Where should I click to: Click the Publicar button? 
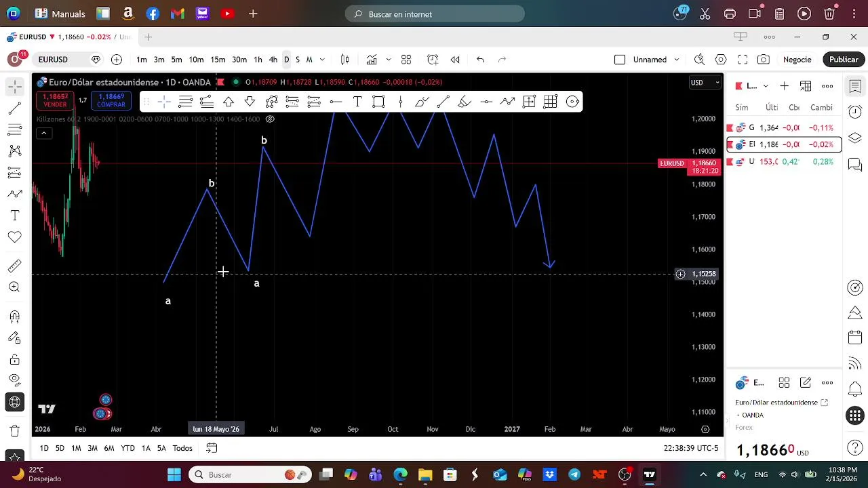pyautogui.click(x=844, y=60)
